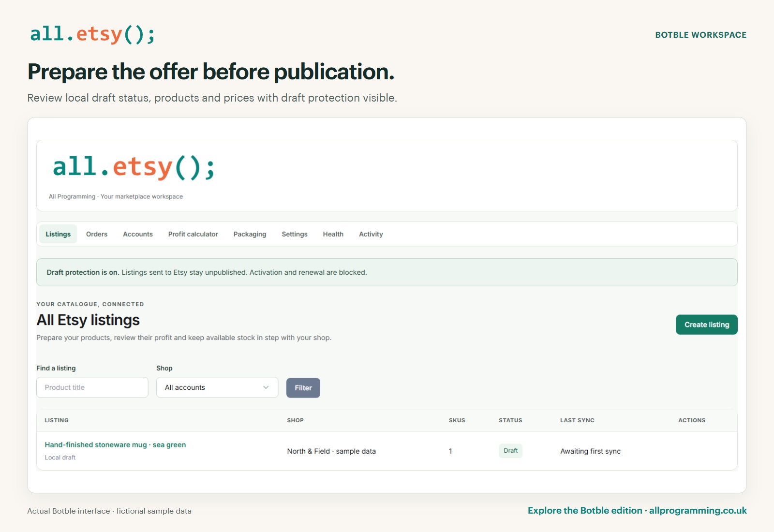Screen dimensions: 774x532
Task: Switch to the Orders tab
Action: coord(97,234)
